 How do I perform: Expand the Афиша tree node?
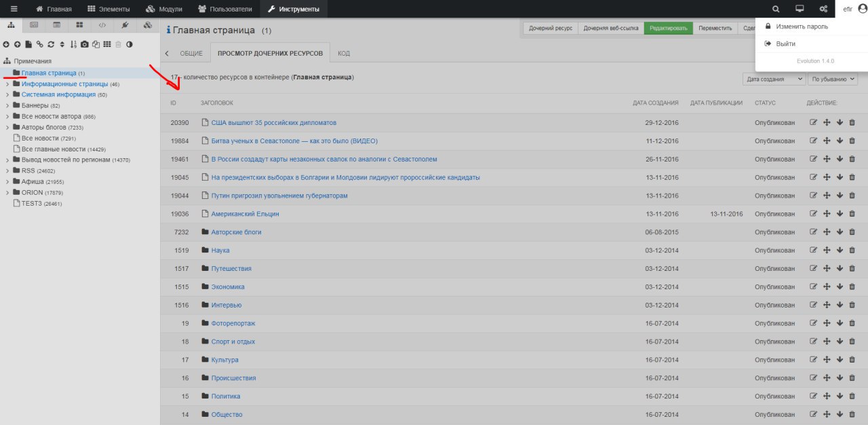(7, 182)
